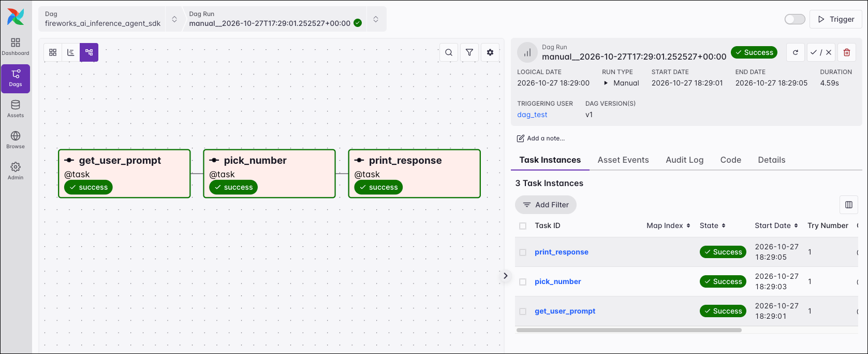Click the Manual run type value

tap(626, 83)
